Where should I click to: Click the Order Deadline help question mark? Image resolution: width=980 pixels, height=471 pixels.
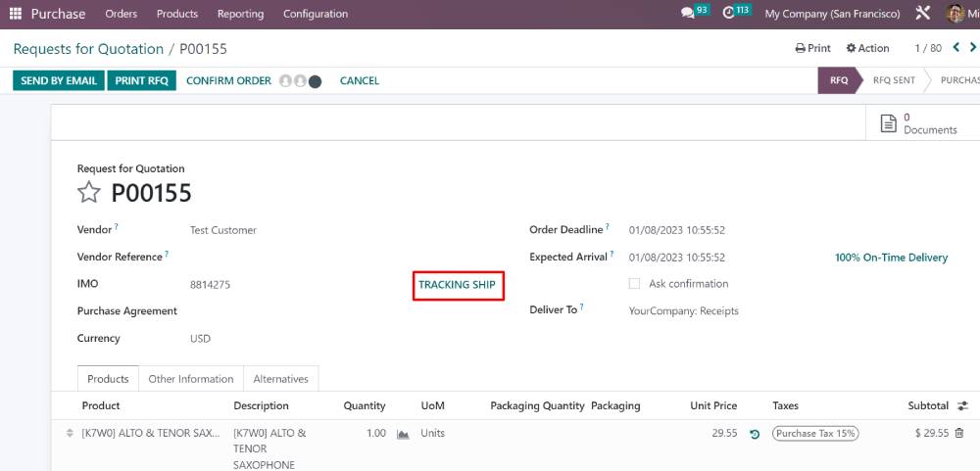(608, 227)
